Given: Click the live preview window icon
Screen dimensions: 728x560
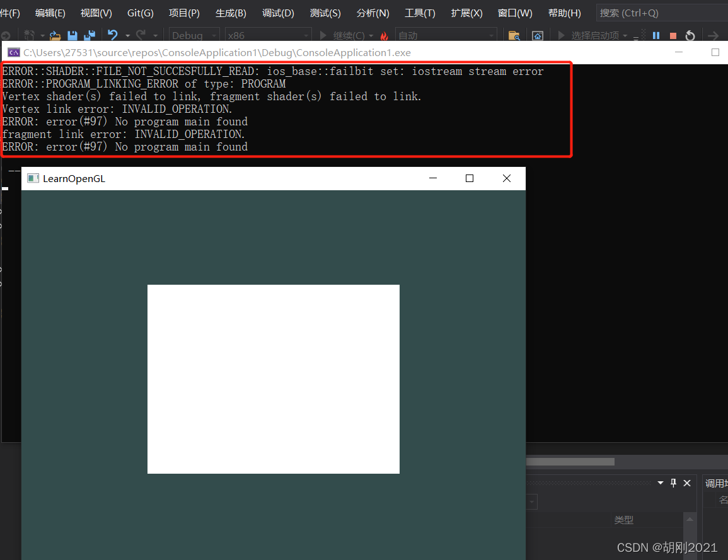Looking at the screenshot, I should (x=538, y=36).
